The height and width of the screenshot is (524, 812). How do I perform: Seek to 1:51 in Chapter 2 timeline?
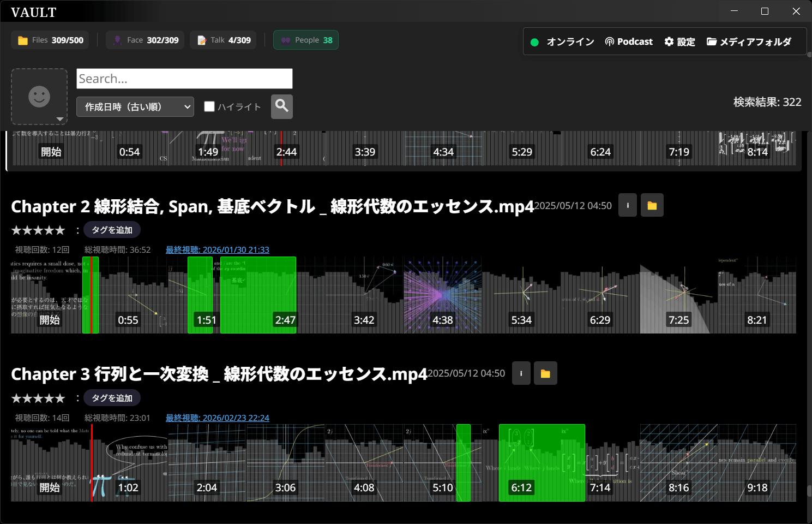207,320
